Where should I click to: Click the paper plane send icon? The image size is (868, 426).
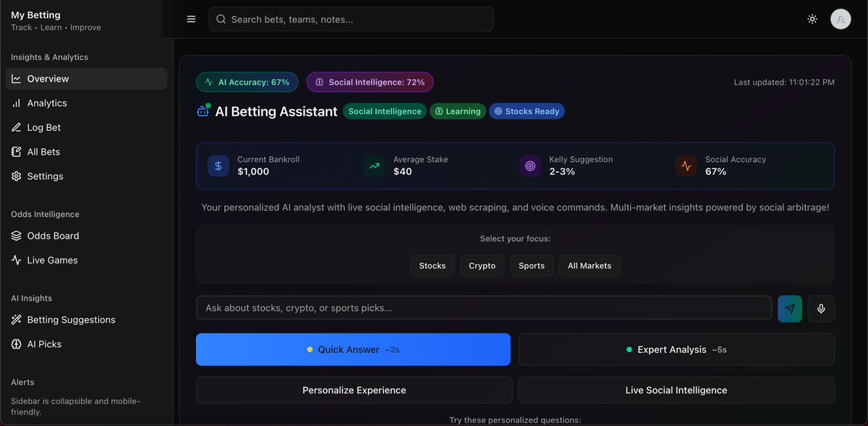[x=789, y=307]
